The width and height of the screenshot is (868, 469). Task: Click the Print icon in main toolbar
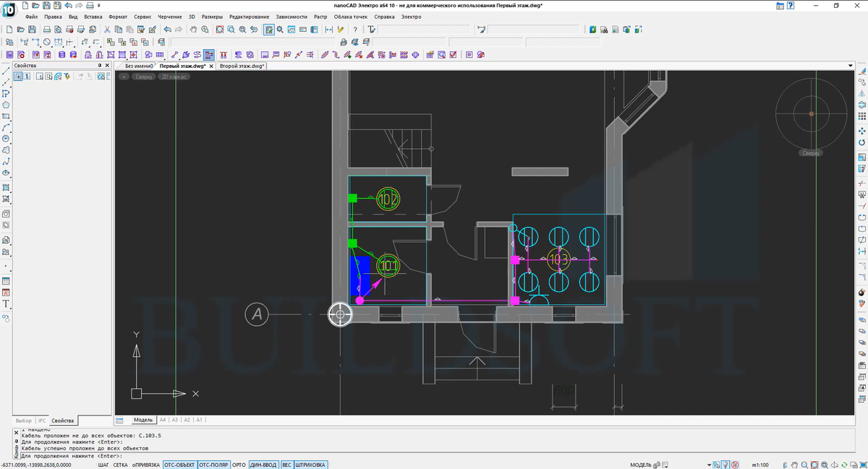tap(46, 30)
